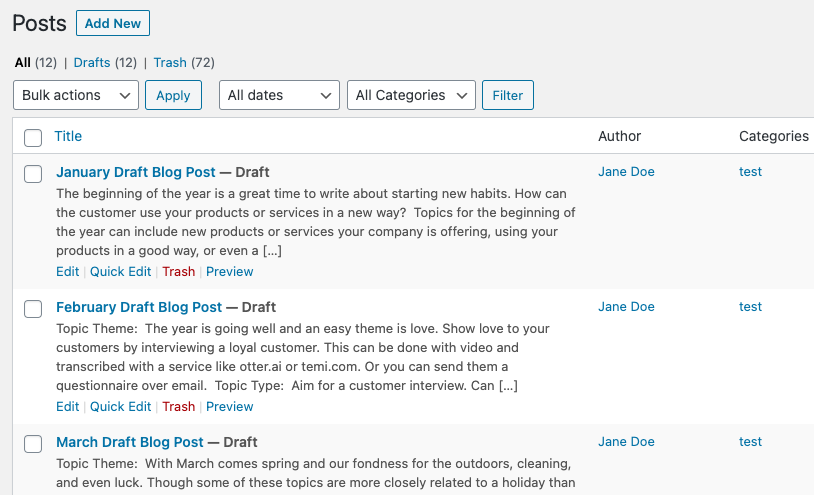Open the Bulk actions dropdown

click(76, 95)
